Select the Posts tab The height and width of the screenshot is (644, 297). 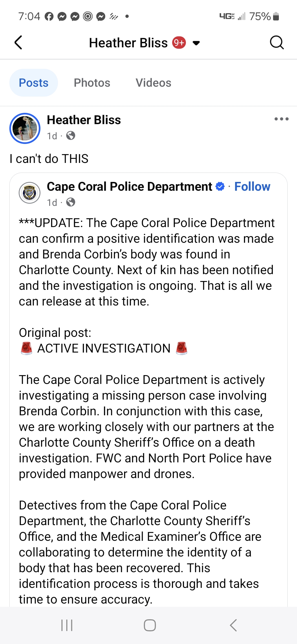[34, 83]
